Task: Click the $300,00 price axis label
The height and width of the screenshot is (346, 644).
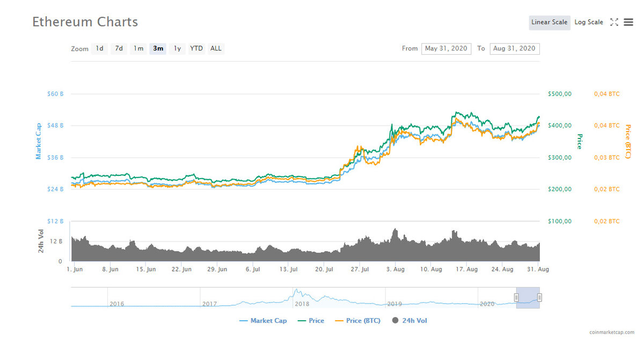Action: click(560, 158)
